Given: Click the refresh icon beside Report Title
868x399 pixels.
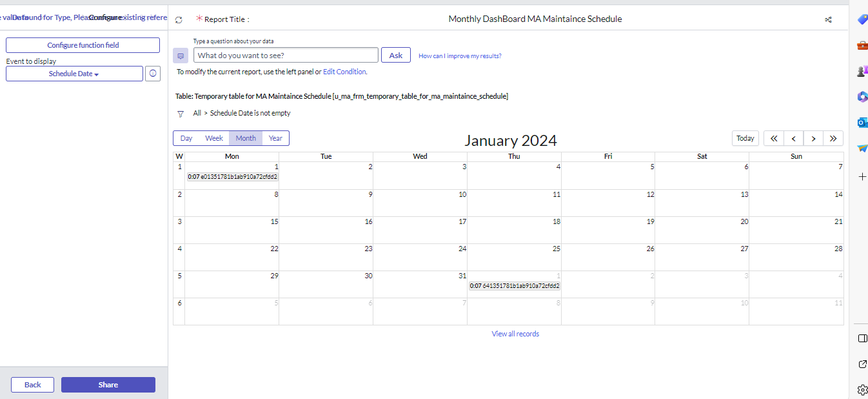Looking at the screenshot, I should [179, 20].
